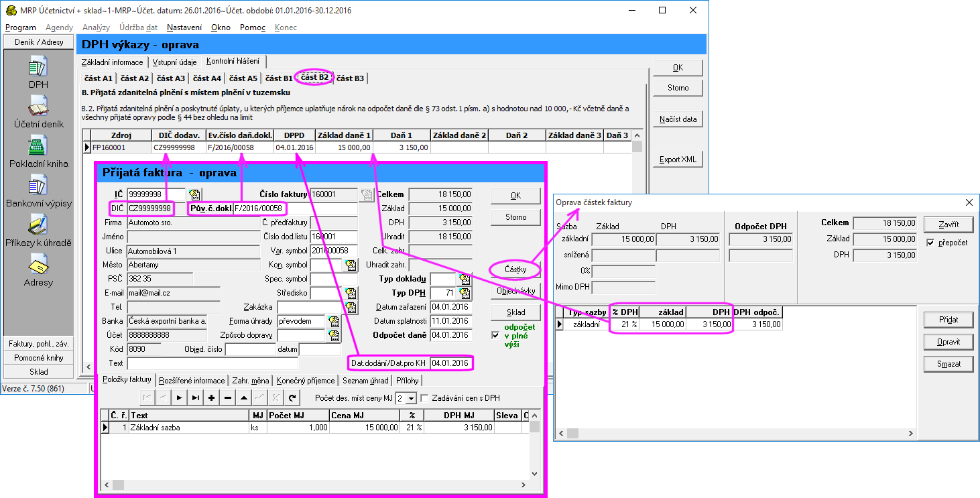
Task: Click add row plus icon in items toolbar
Action: click(211, 398)
